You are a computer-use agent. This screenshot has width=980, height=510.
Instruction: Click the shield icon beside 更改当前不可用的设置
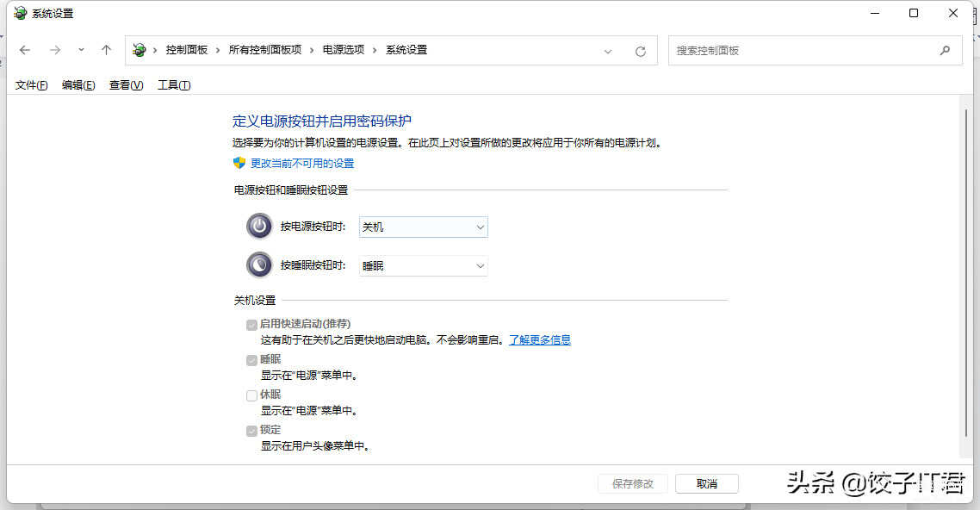[x=239, y=163]
